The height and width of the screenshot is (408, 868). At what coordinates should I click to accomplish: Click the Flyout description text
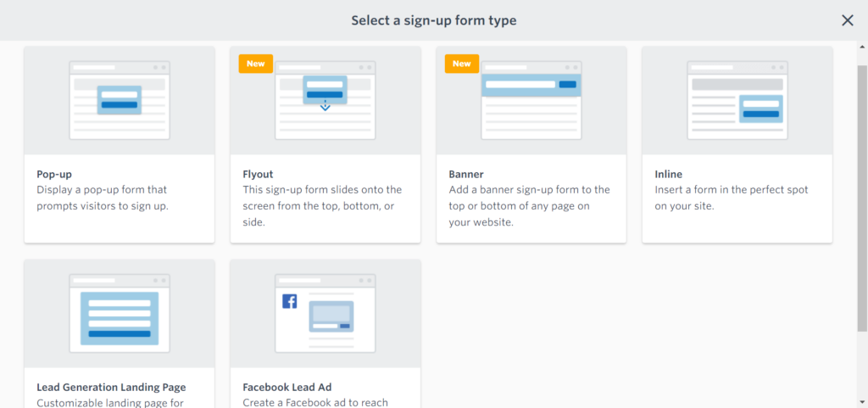coord(322,206)
